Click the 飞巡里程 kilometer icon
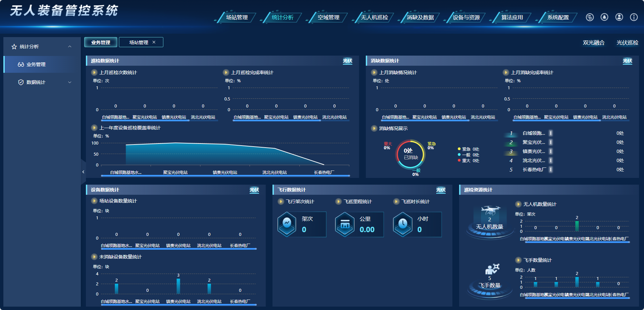Image resolution: width=644 pixels, height=310 pixels. point(345,224)
